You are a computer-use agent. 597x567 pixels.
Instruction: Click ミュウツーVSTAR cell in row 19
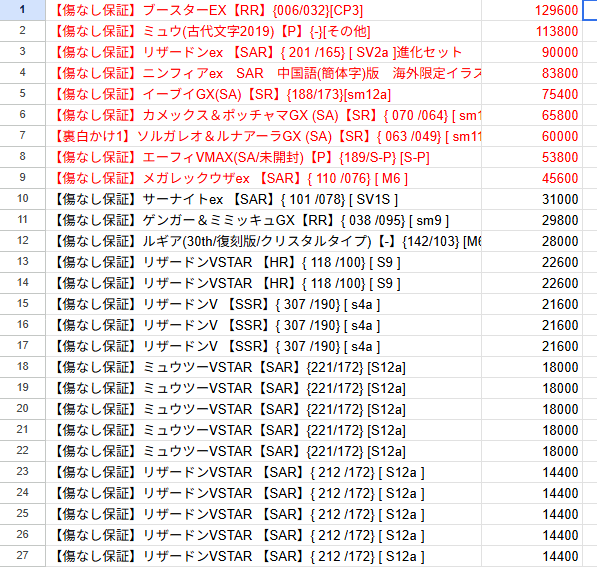263,388
